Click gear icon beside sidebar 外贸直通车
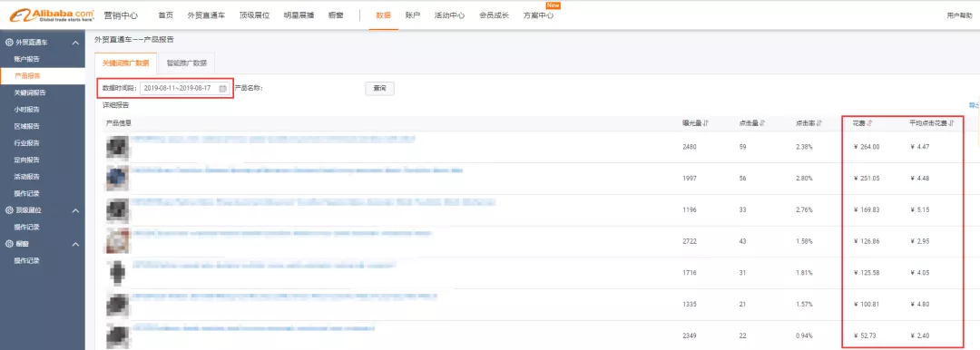The width and height of the screenshot is (980, 350). click(x=9, y=43)
